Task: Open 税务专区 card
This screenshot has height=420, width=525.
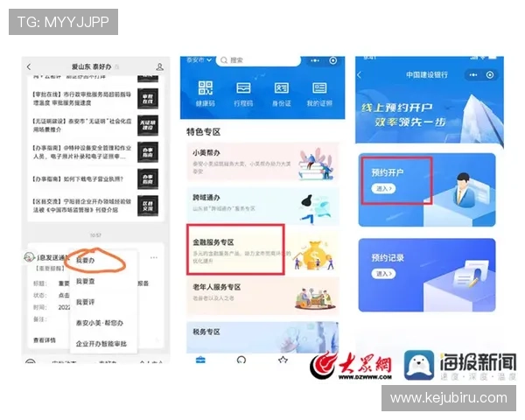Action: [262, 338]
